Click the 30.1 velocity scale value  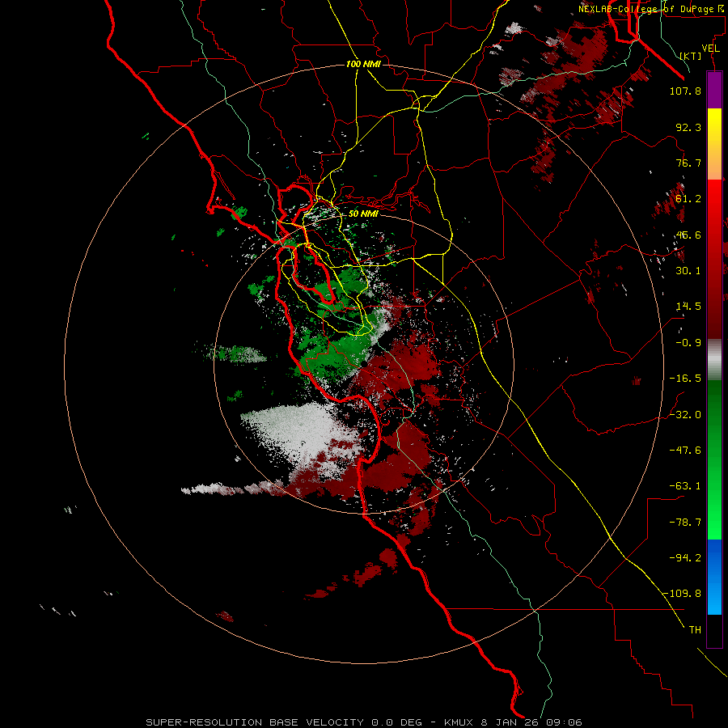688,271
